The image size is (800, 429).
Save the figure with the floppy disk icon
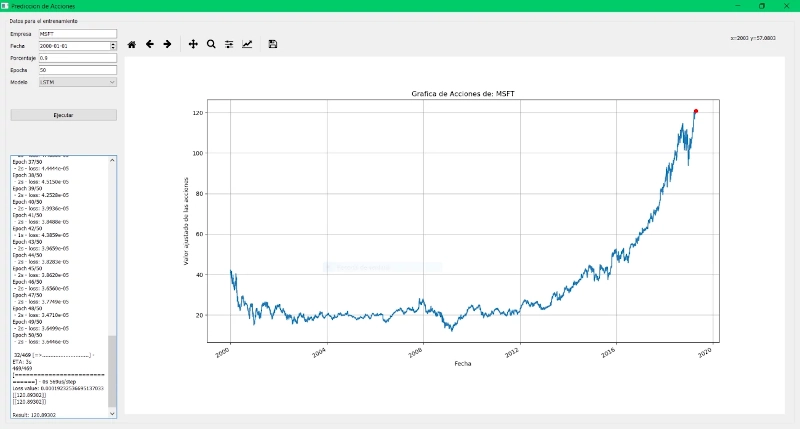click(273, 44)
